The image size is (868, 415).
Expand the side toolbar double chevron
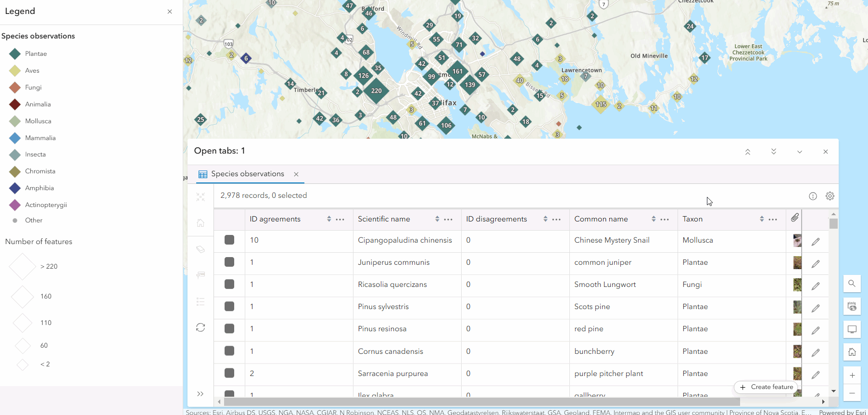(201, 394)
